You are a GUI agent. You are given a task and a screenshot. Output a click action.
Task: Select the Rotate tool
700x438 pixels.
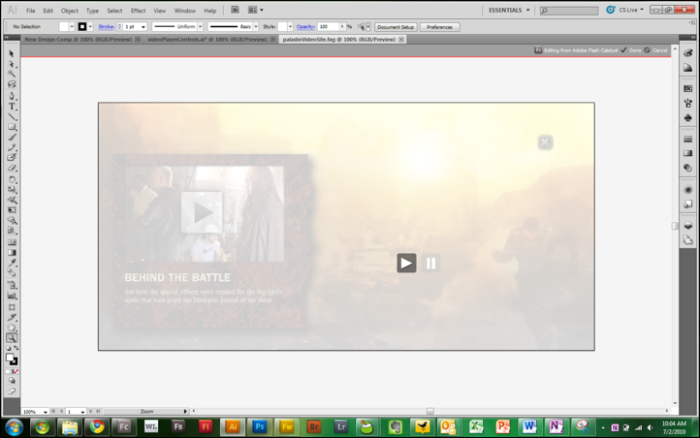pos(12,179)
